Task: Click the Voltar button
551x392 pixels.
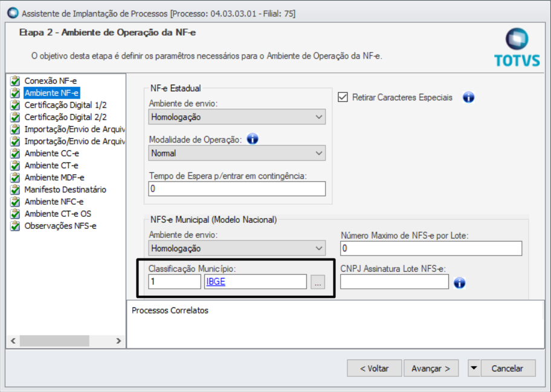Action: 374,368
